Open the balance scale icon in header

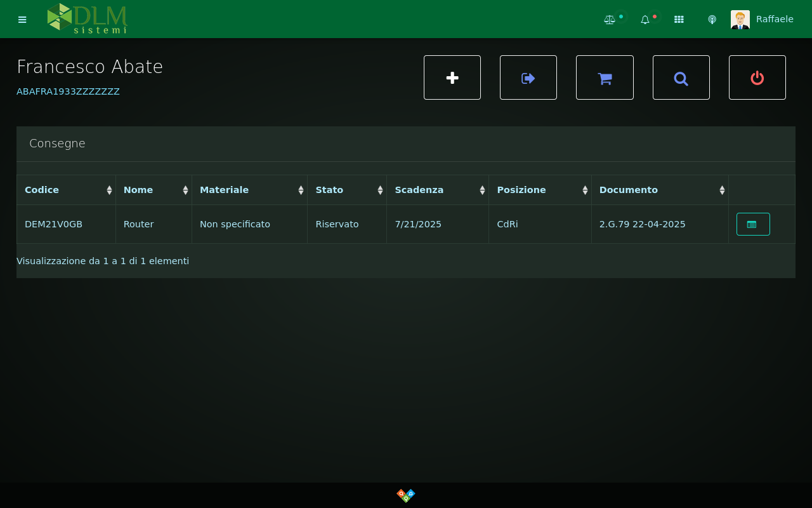pyautogui.click(x=610, y=20)
